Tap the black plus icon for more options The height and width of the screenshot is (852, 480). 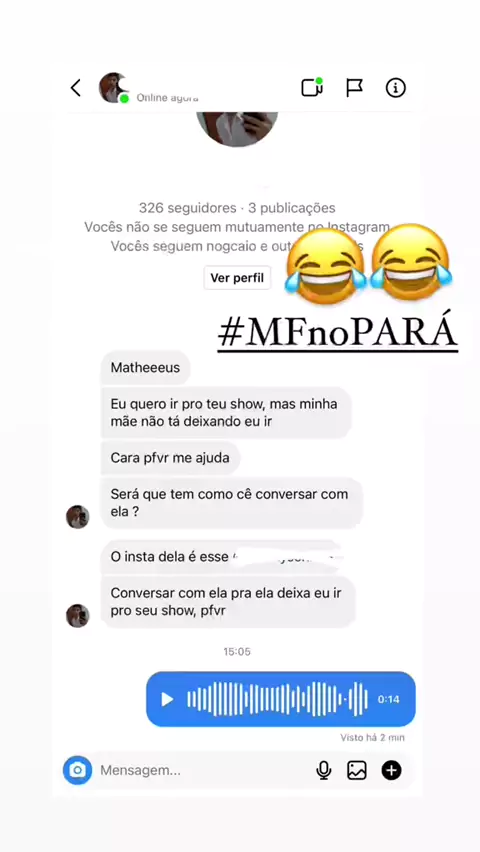tap(391, 770)
